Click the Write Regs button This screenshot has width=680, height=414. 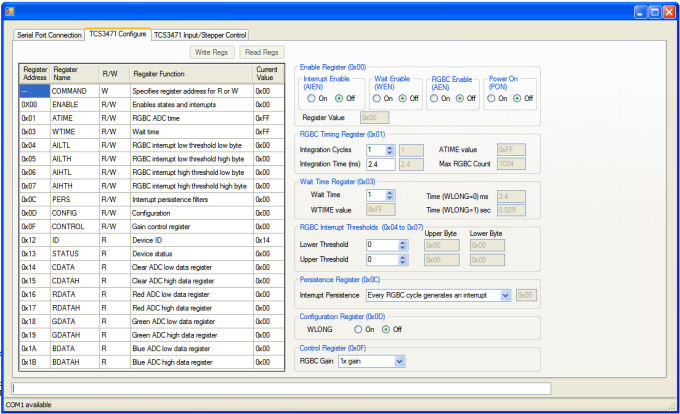212,52
